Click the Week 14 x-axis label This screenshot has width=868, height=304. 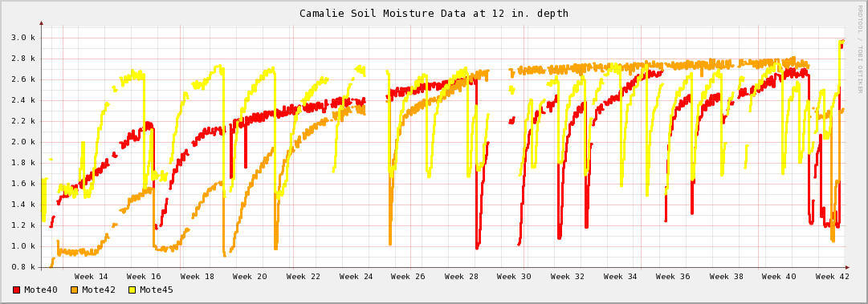pyautogui.click(x=92, y=277)
